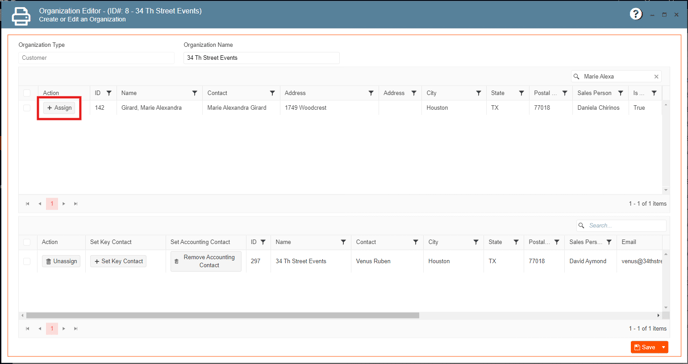Click Unassign for 34 Th Street Events
Image resolution: width=688 pixels, height=364 pixels.
pyautogui.click(x=61, y=261)
